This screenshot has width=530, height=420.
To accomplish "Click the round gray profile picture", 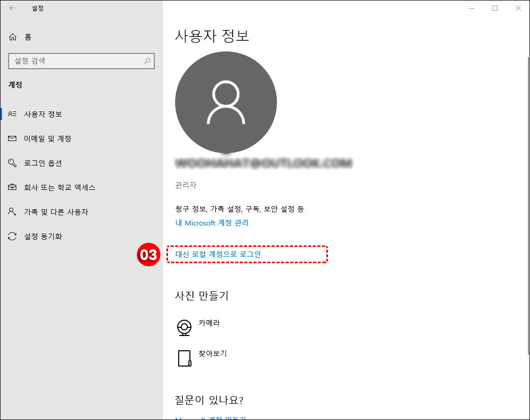I will [226, 102].
